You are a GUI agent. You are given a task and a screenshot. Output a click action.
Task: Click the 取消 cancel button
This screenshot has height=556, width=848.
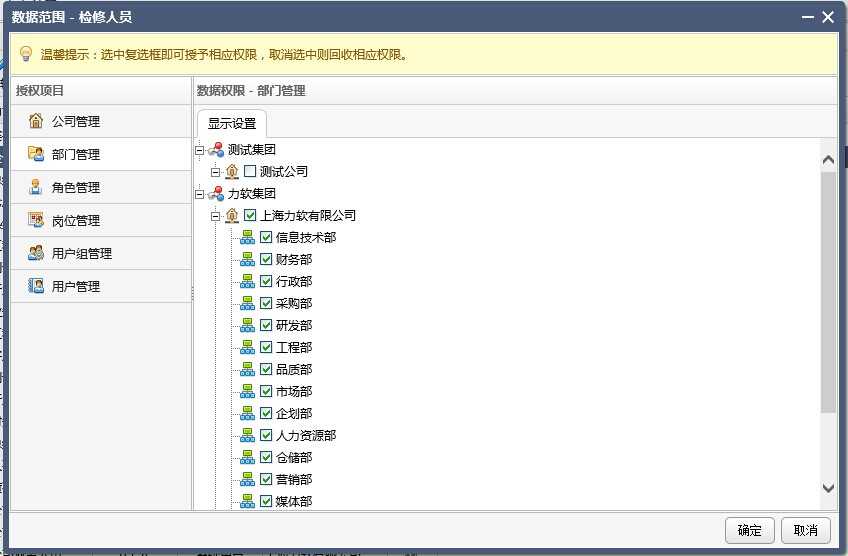pyautogui.click(x=806, y=531)
